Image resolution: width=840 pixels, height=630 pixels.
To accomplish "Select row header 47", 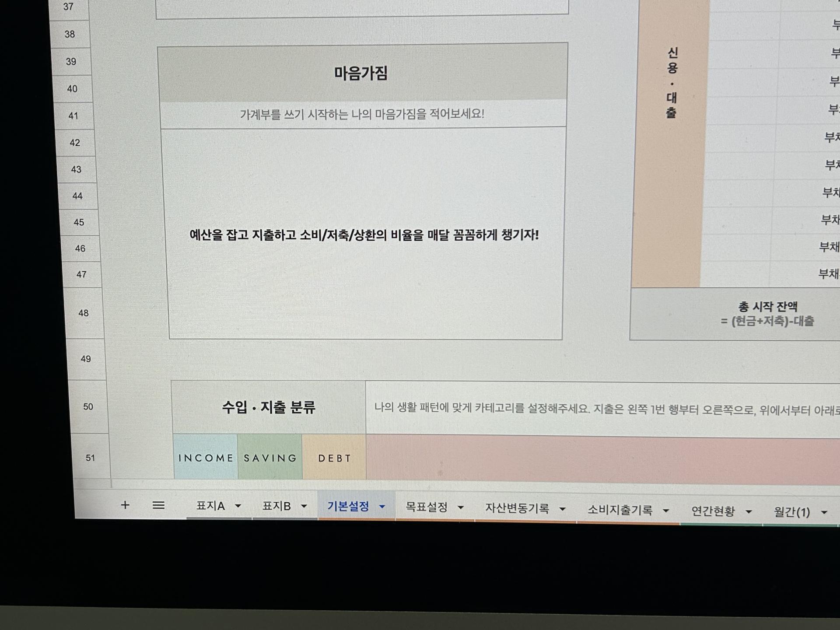I will tap(82, 275).
